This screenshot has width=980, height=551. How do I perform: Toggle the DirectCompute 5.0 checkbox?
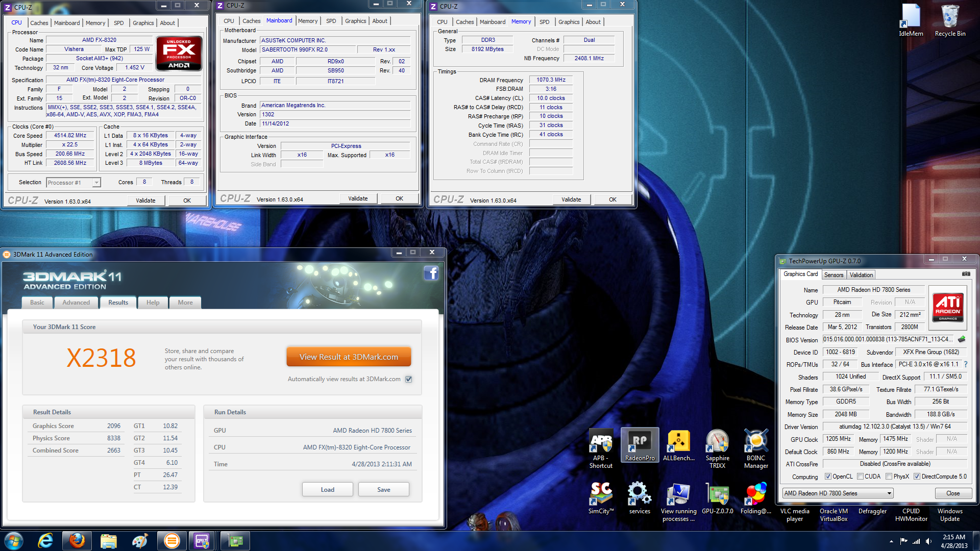click(917, 477)
